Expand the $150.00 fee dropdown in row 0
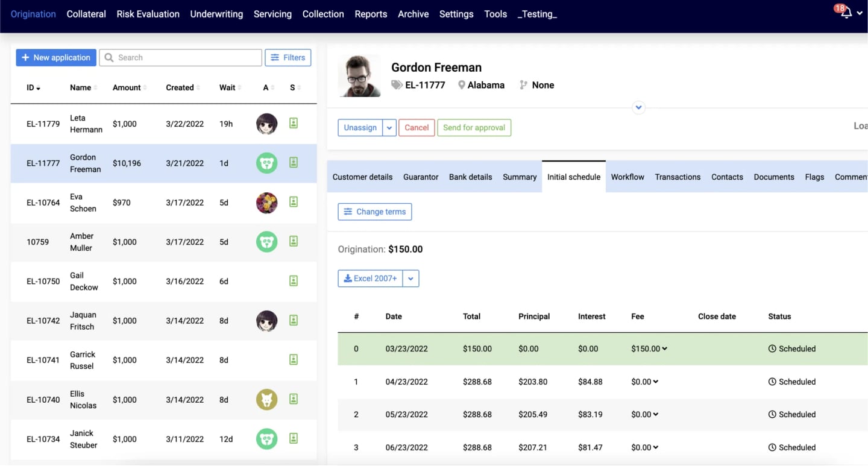Screen dimensions: 868x466 point(664,348)
